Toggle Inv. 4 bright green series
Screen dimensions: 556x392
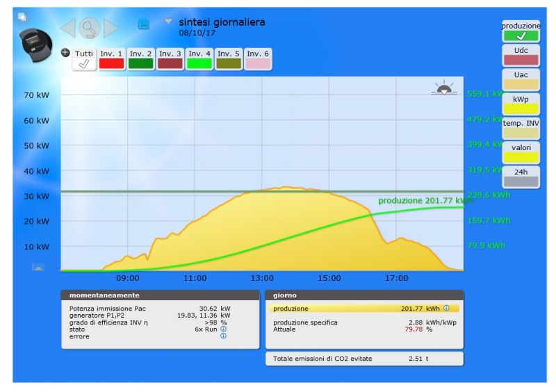tap(199, 59)
